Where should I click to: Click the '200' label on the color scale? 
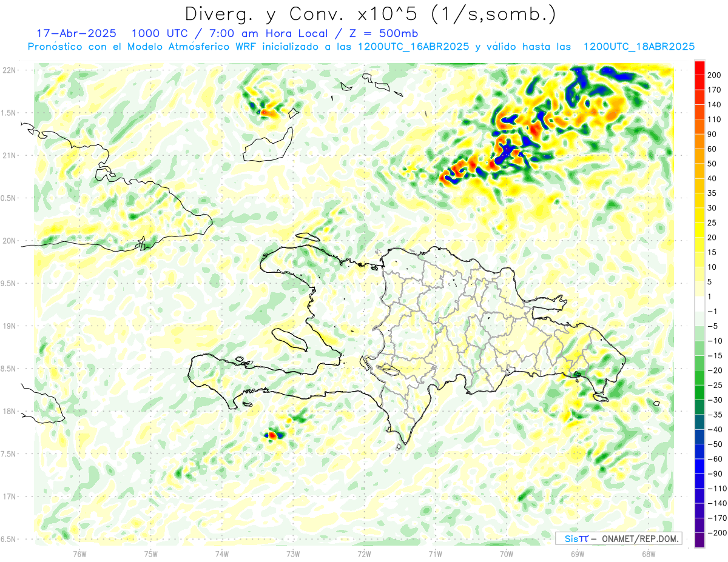[714, 75]
